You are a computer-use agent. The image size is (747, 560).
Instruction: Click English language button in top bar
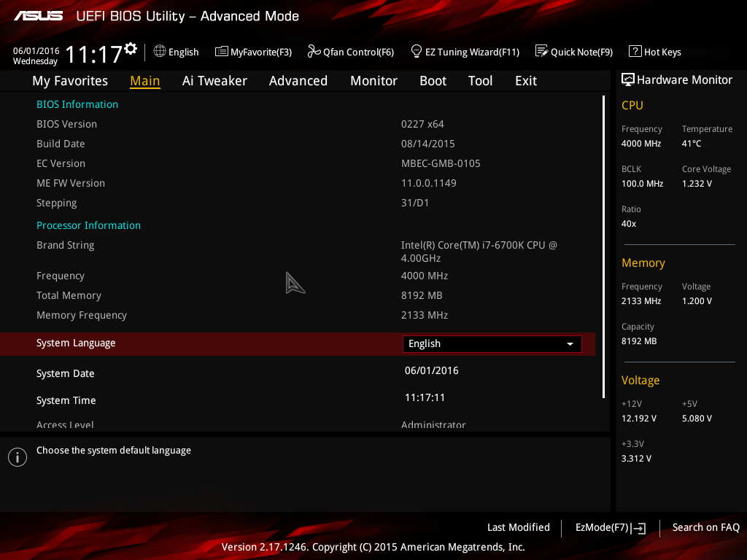pos(176,52)
